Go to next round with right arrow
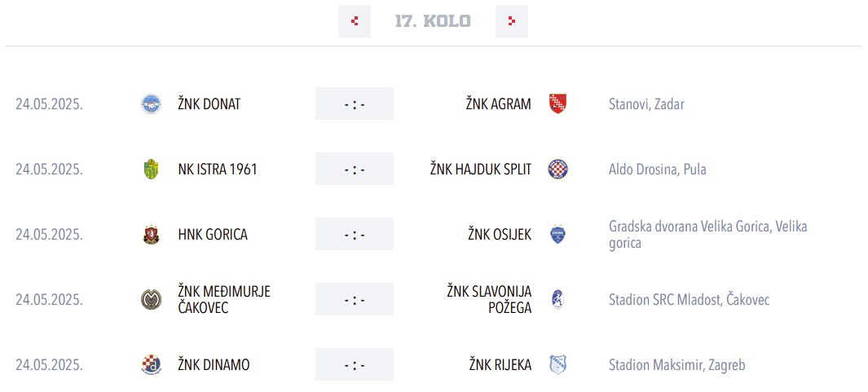 pos(511,21)
